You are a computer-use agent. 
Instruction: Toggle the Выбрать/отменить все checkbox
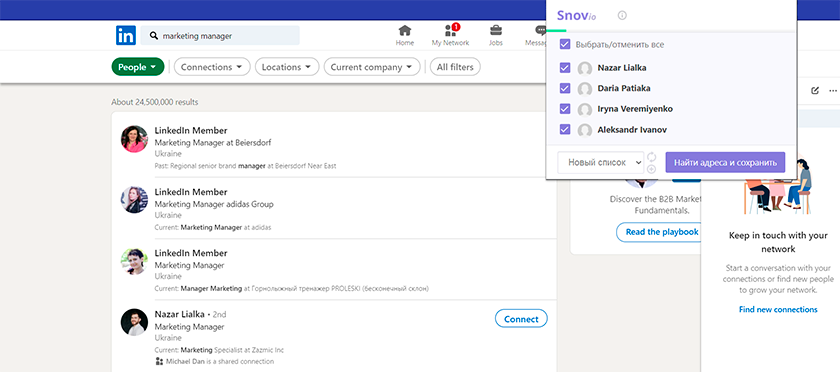click(565, 44)
